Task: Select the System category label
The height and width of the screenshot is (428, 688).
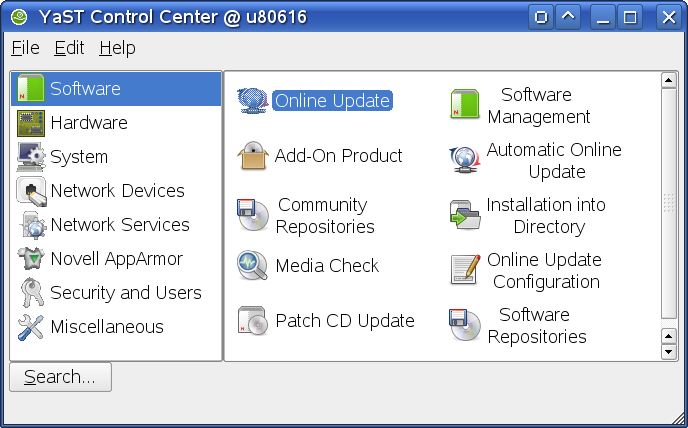Action: tap(79, 157)
